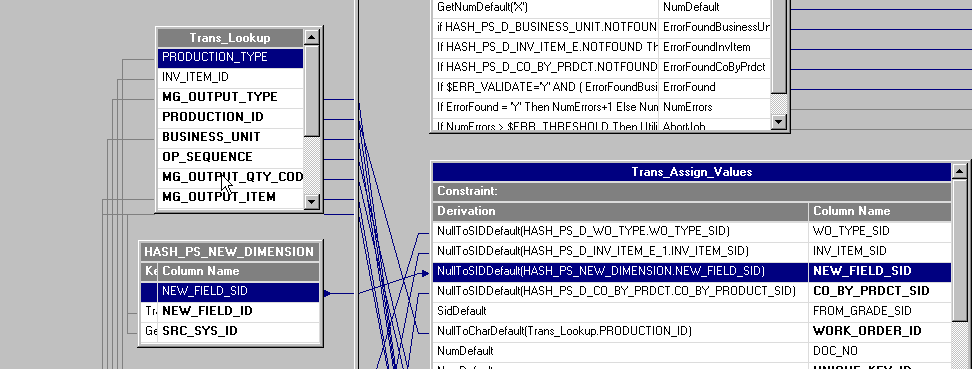Click Column Name header in Trans_Assign_Values
This screenshot has width=972, height=369.
[x=880, y=211]
